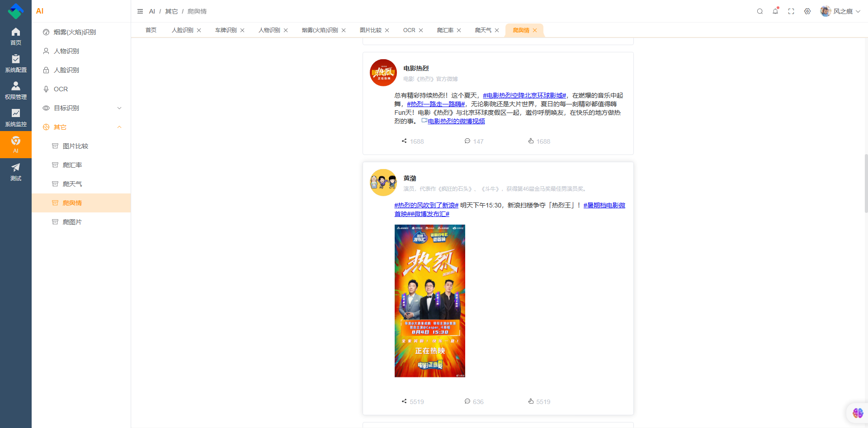868x428 pixels.
Task: Open 权限管理 in the left rail
Action: click(x=16, y=90)
